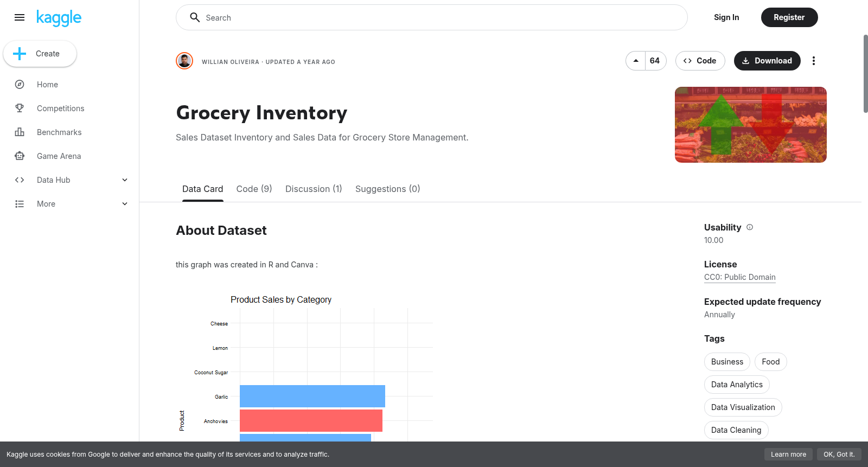This screenshot has height=467, width=868.
Task: Click the 'Annually' update frequency text
Action: [x=719, y=315]
